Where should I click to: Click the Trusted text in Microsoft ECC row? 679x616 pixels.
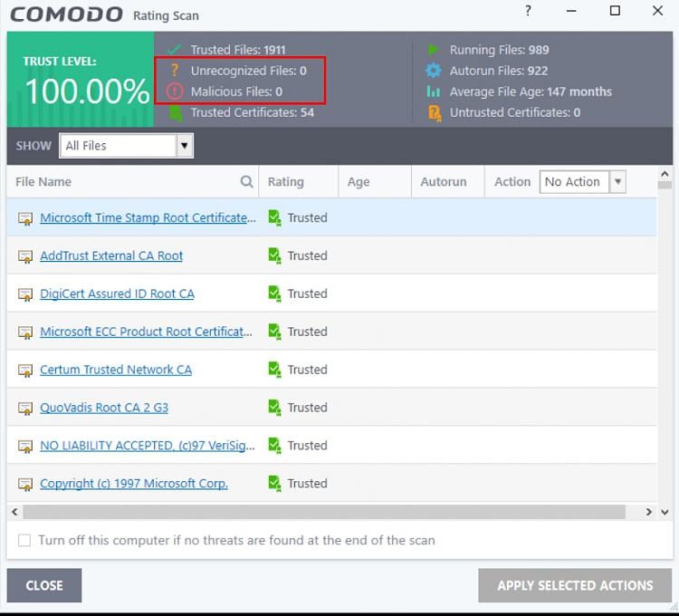[x=308, y=332]
